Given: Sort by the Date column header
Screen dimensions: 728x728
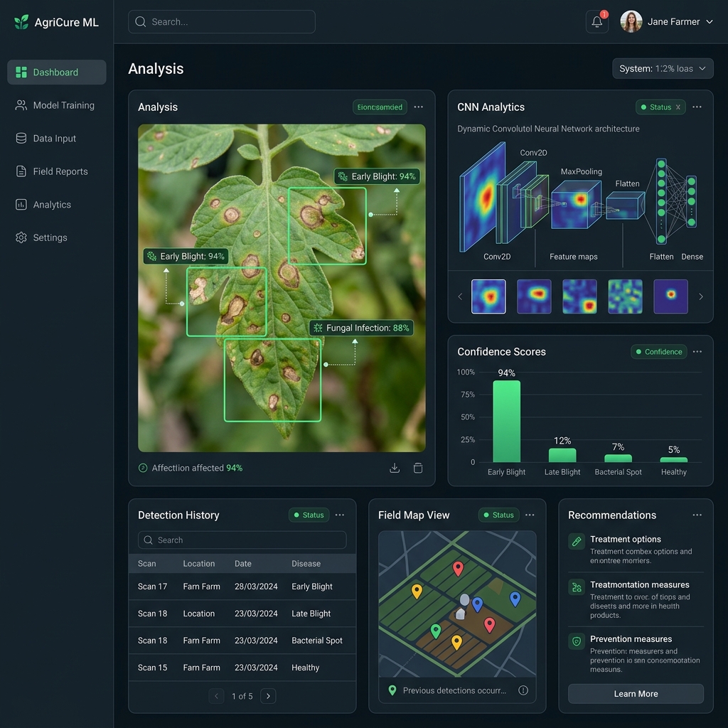Looking at the screenshot, I should point(243,563).
